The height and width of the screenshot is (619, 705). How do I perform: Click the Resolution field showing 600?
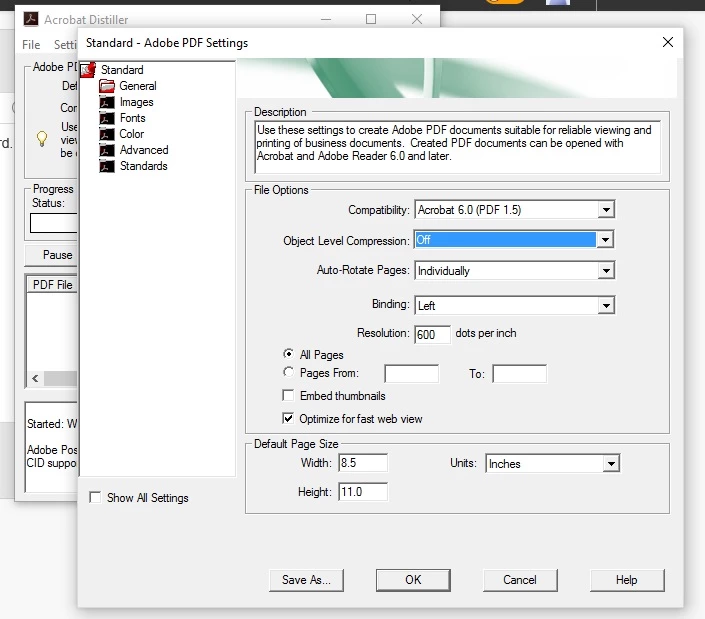[432, 334]
